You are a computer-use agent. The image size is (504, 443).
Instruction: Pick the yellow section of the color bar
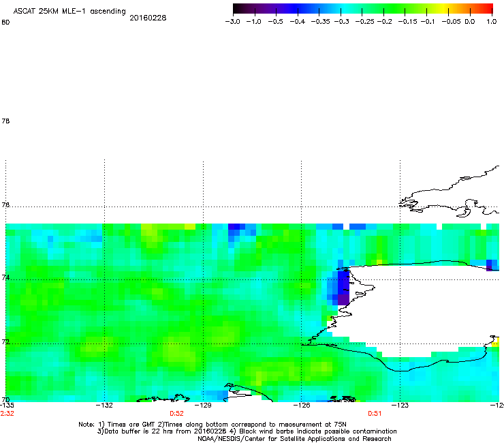pyautogui.click(x=445, y=8)
